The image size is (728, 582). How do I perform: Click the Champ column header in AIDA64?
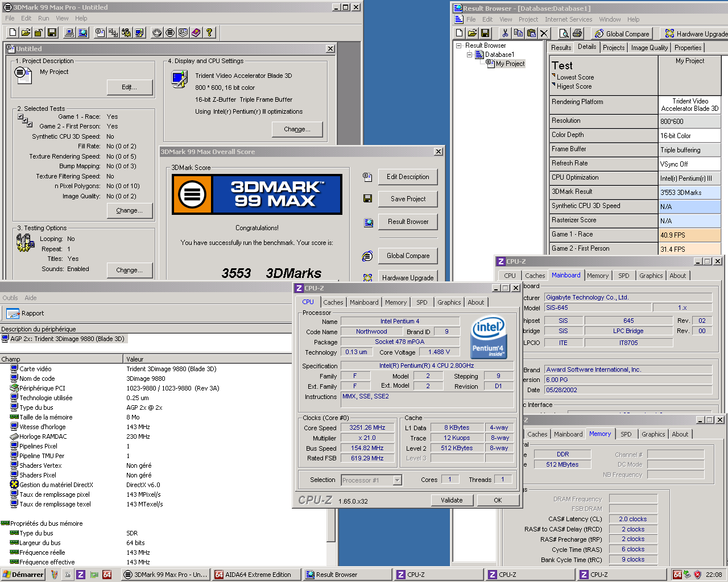[61, 359]
